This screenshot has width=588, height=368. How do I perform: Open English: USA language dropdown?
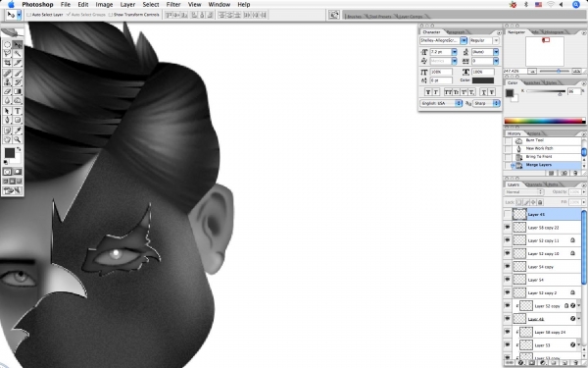click(x=441, y=103)
